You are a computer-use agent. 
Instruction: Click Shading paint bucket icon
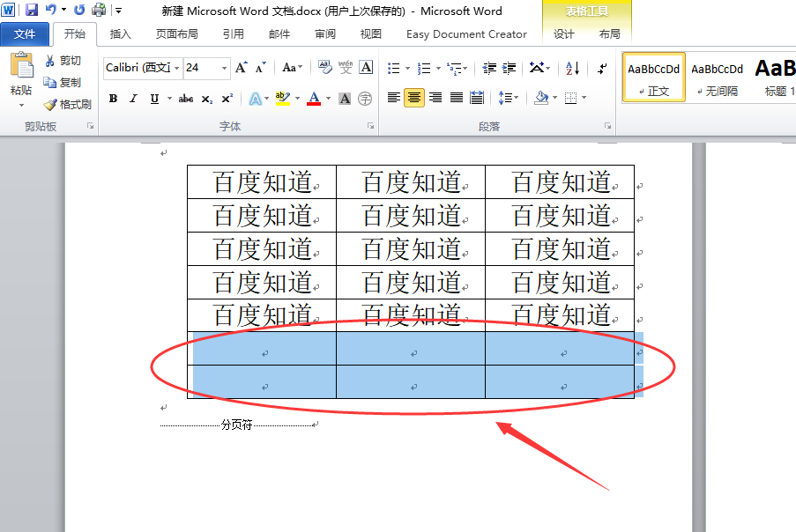tap(541, 98)
